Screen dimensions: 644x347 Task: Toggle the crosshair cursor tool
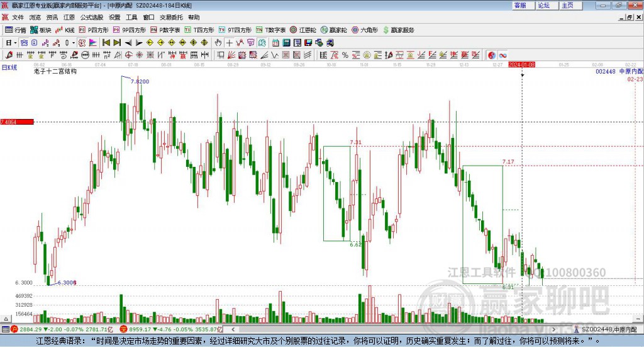[229, 43]
